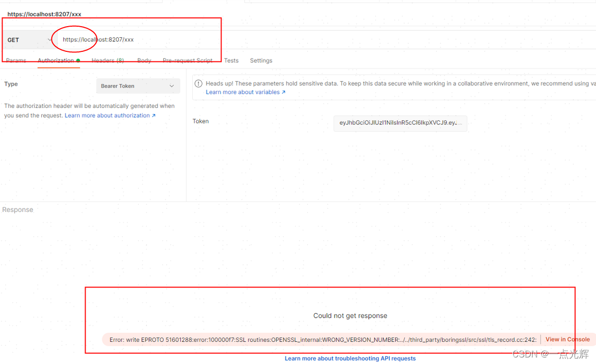Open the Bearer Token type selector
Screen dimensions: 596x364
[x=138, y=86]
